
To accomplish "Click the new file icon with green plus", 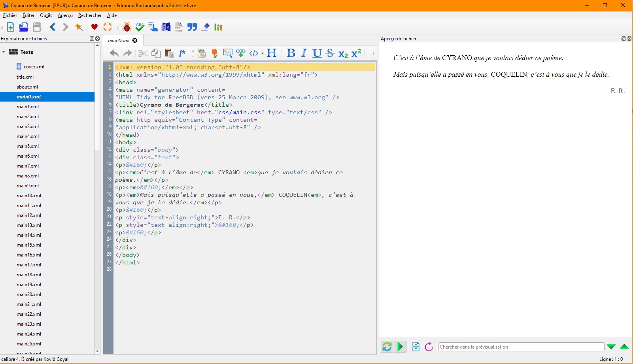I will pos(11,27).
